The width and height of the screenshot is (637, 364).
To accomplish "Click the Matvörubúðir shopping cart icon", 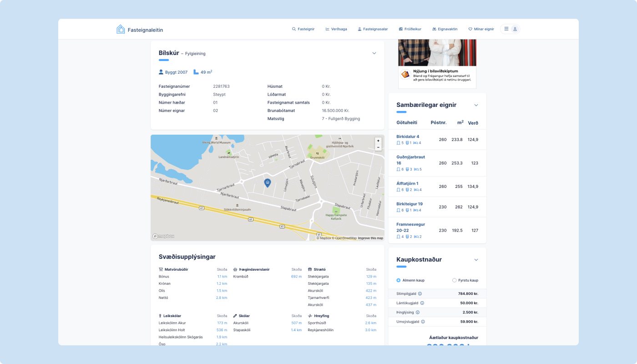I will pos(161,269).
